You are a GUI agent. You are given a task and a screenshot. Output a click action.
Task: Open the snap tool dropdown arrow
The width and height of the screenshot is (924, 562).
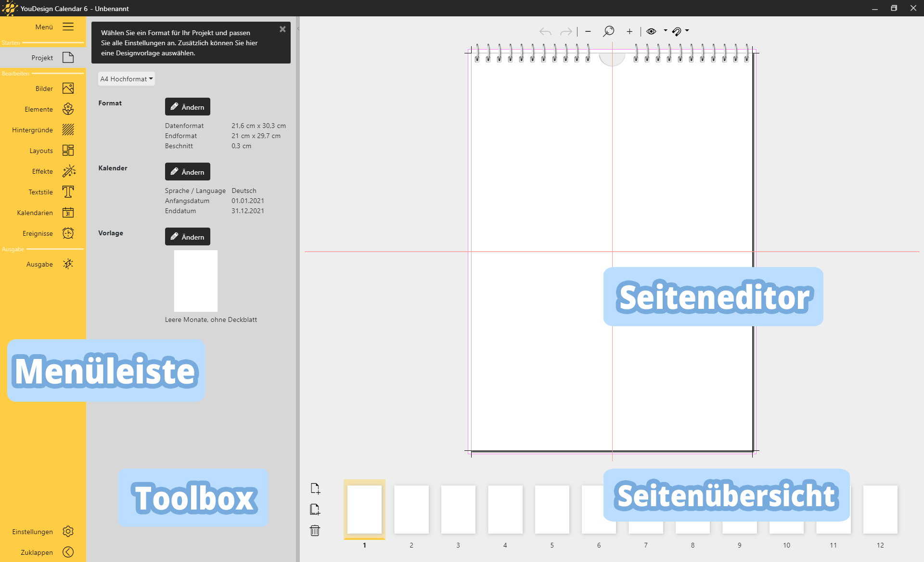[x=687, y=31]
